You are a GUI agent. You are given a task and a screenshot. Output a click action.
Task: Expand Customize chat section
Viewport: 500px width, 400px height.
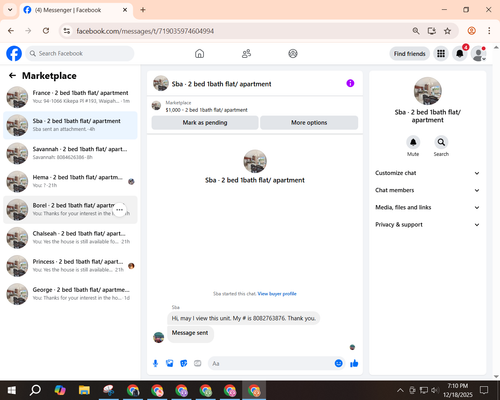(427, 173)
